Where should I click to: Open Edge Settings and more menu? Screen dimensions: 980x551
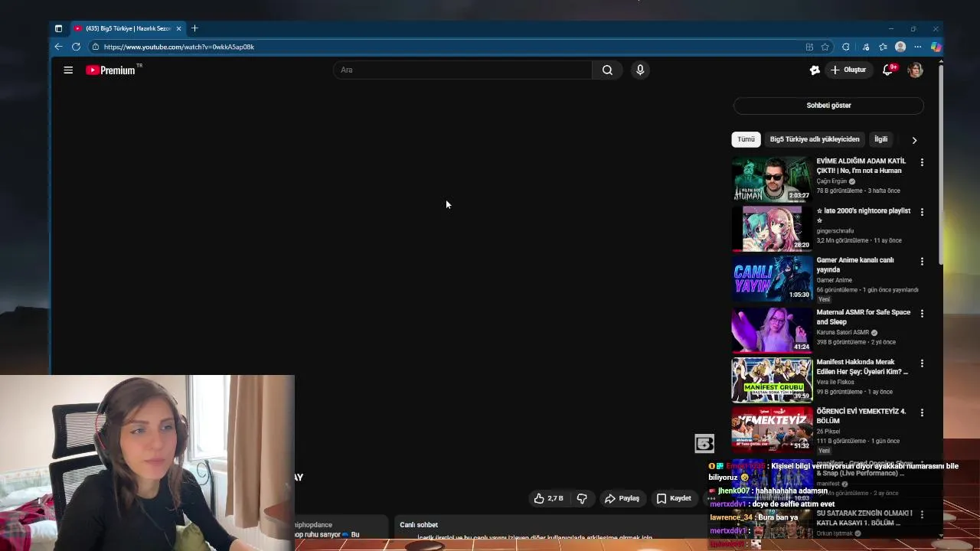[x=918, y=47]
